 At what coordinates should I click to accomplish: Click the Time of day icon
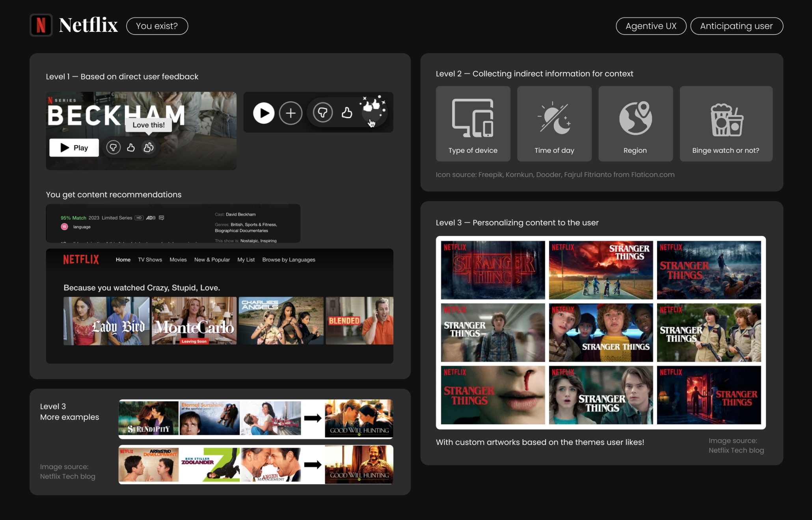coord(554,118)
